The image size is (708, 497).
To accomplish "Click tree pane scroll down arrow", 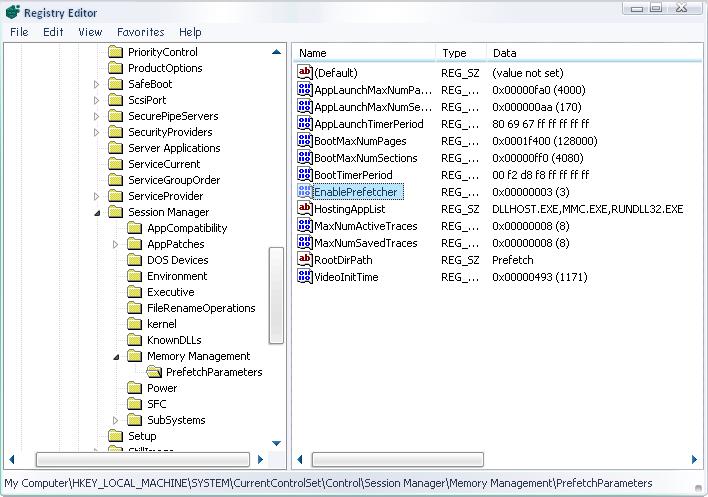I will pyautogui.click(x=276, y=443).
